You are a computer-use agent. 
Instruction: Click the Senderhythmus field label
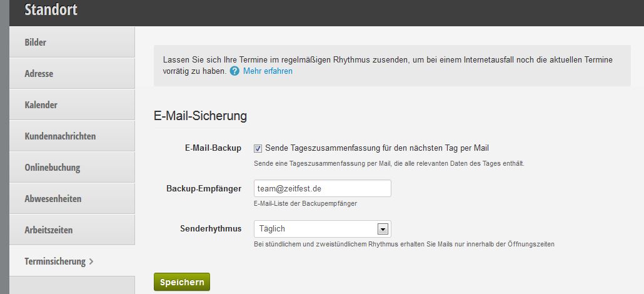coord(210,229)
